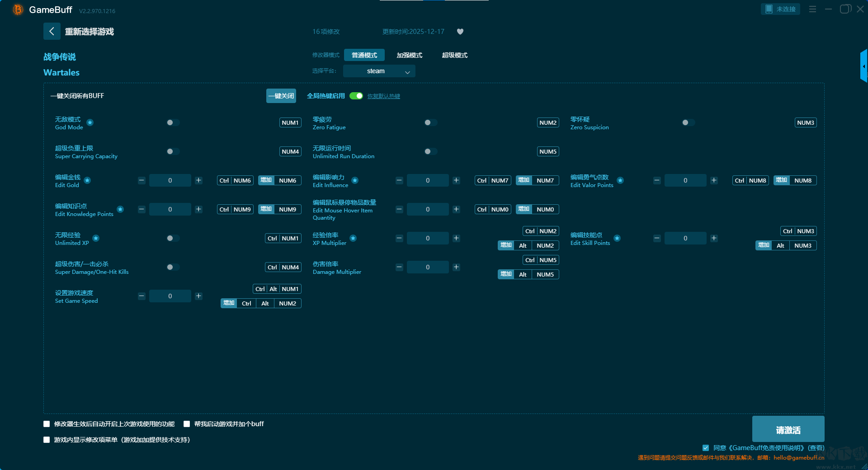This screenshot has width=868, height=470.
Task: Click the Edit Influence value input field
Action: click(428, 180)
